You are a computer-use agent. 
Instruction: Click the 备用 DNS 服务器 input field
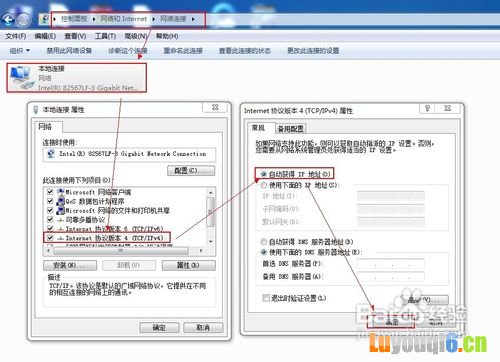tap(391, 277)
